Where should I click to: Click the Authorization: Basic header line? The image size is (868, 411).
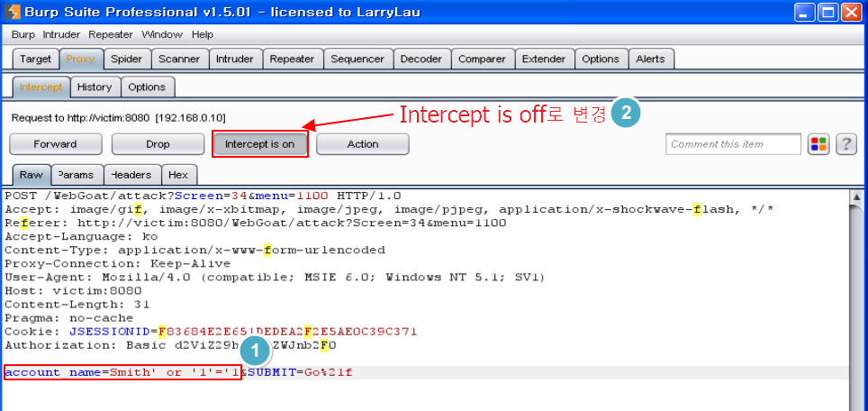point(170,345)
